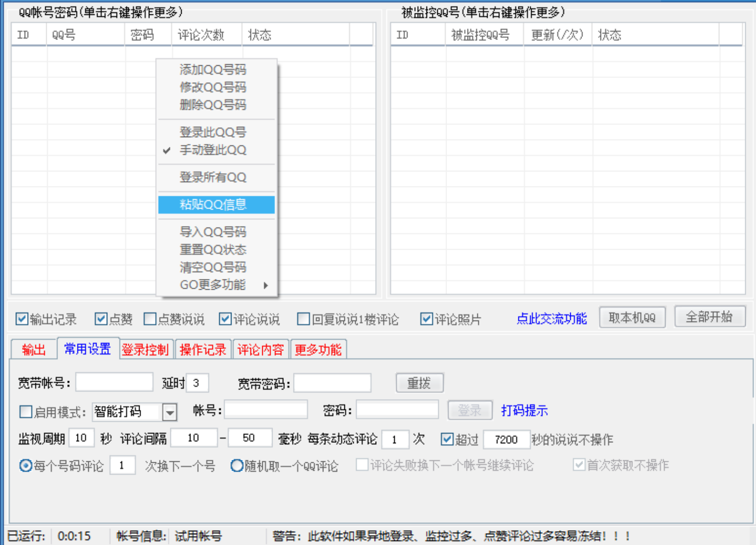
Task: Click 试用帐号 text in status bar
Action: 198,536
